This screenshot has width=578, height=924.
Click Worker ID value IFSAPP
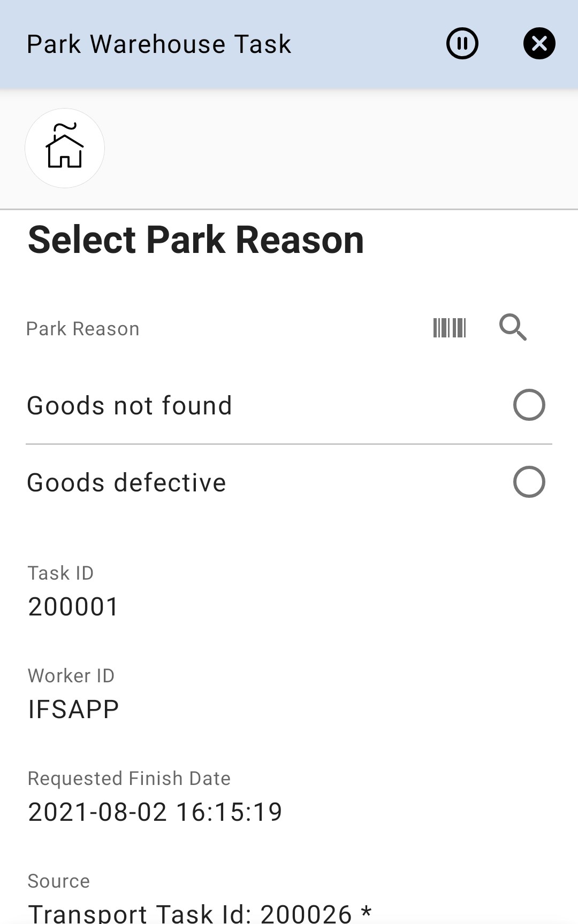73,710
